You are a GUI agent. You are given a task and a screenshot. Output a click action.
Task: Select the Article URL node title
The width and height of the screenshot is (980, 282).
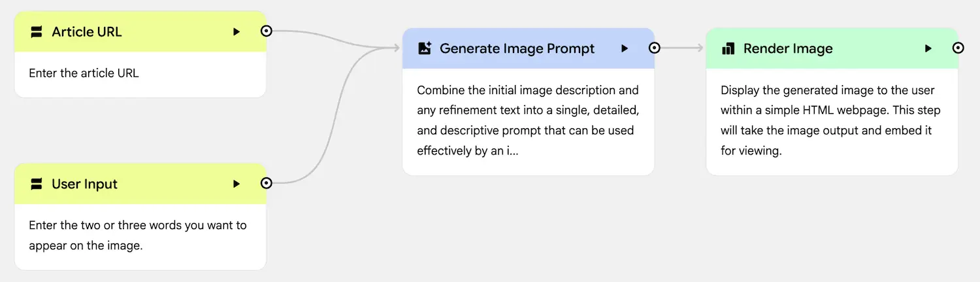point(87,32)
